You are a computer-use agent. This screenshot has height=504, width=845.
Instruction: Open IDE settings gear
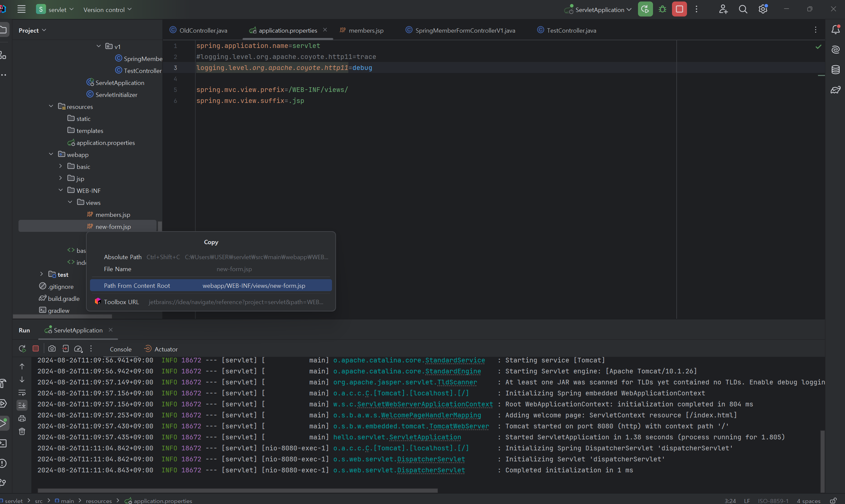(x=763, y=9)
